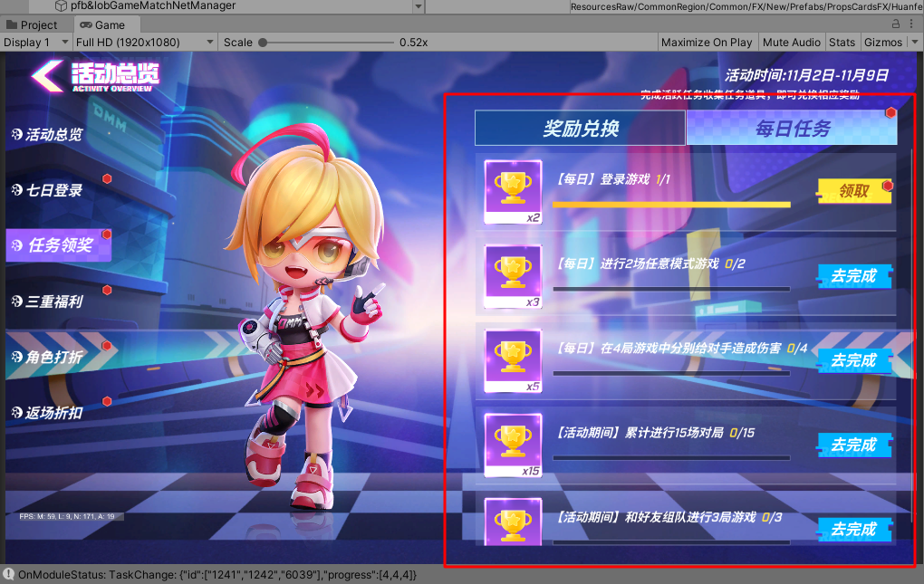This screenshot has width=924, height=584.
Task: Claim login reward with 领取 button
Action: pyautogui.click(x=854, y=191)
